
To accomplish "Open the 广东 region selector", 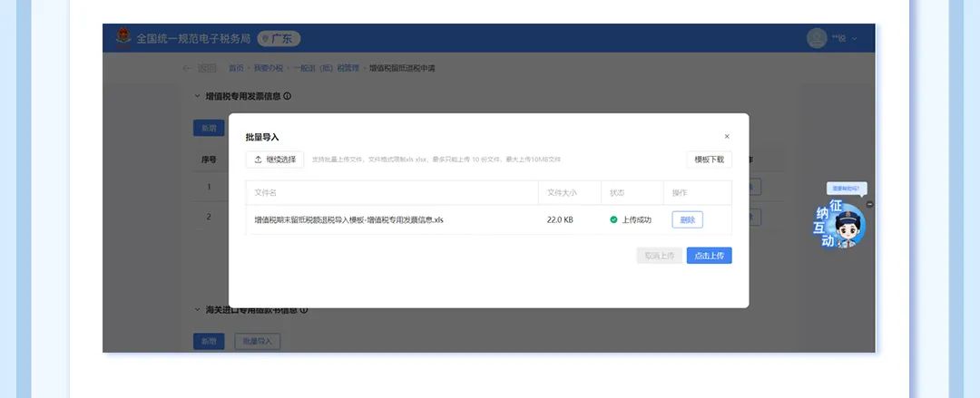I will click(x=279, y=39).
